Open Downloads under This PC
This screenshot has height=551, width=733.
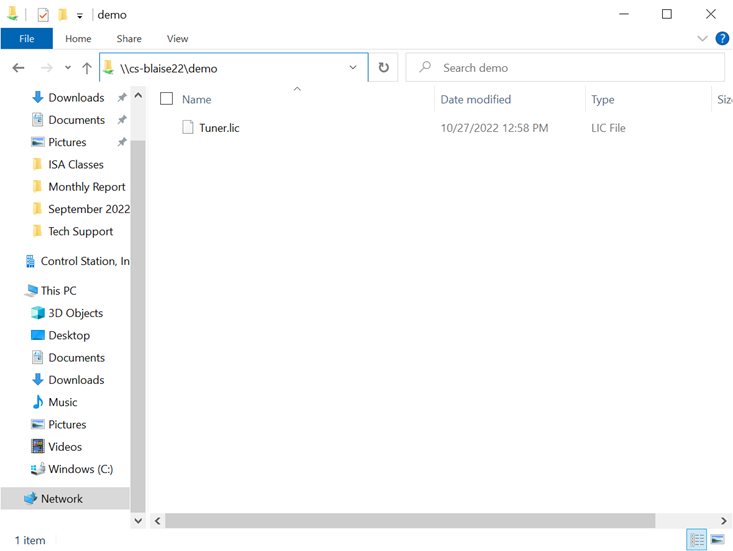click(x=76, y=380)
